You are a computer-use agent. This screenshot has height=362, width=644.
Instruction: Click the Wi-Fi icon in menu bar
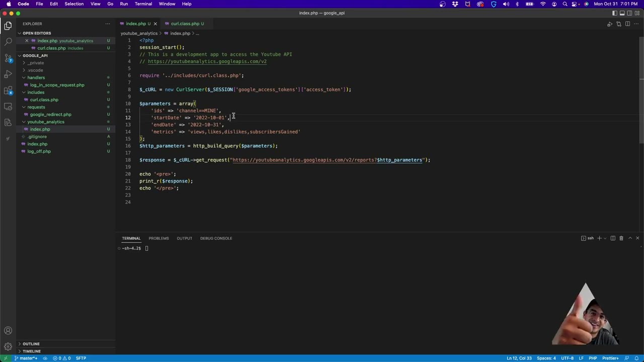click(543, 4)
